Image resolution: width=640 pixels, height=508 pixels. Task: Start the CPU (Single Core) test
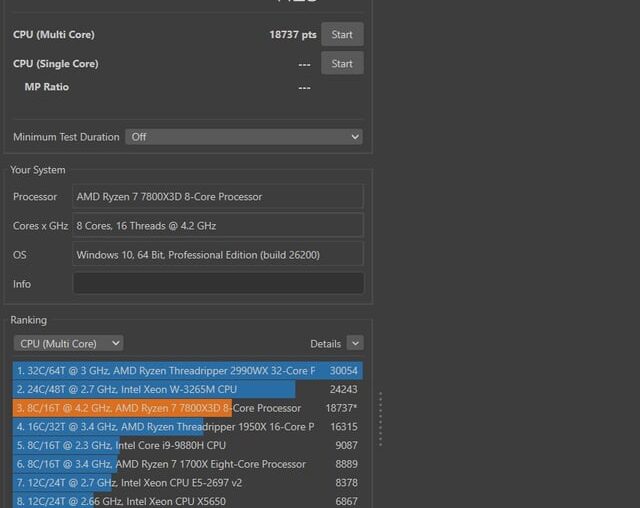point(342,64)
